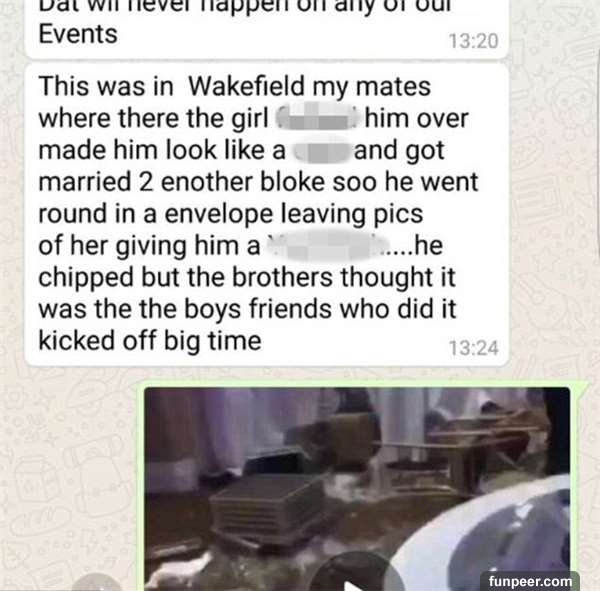Select the 13:20 message timestamp
Screen dimensions: 600x591
tap(474, 41)
